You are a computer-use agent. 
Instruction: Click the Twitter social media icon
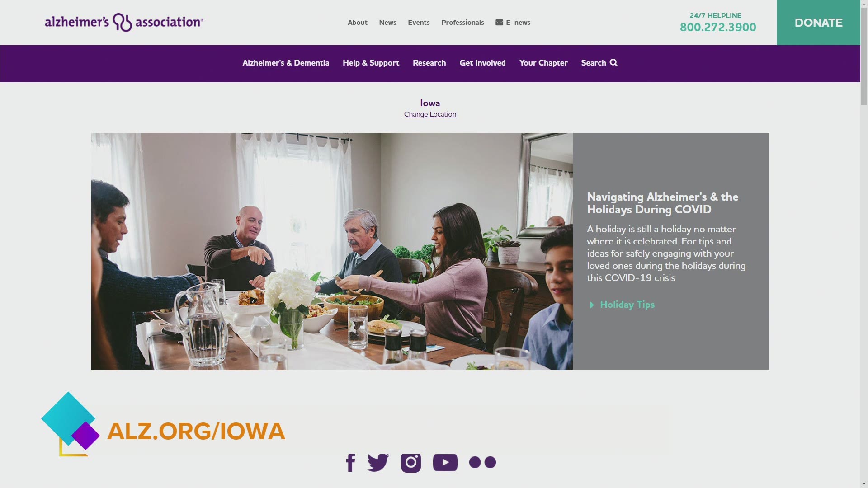[x=377, y=462]
